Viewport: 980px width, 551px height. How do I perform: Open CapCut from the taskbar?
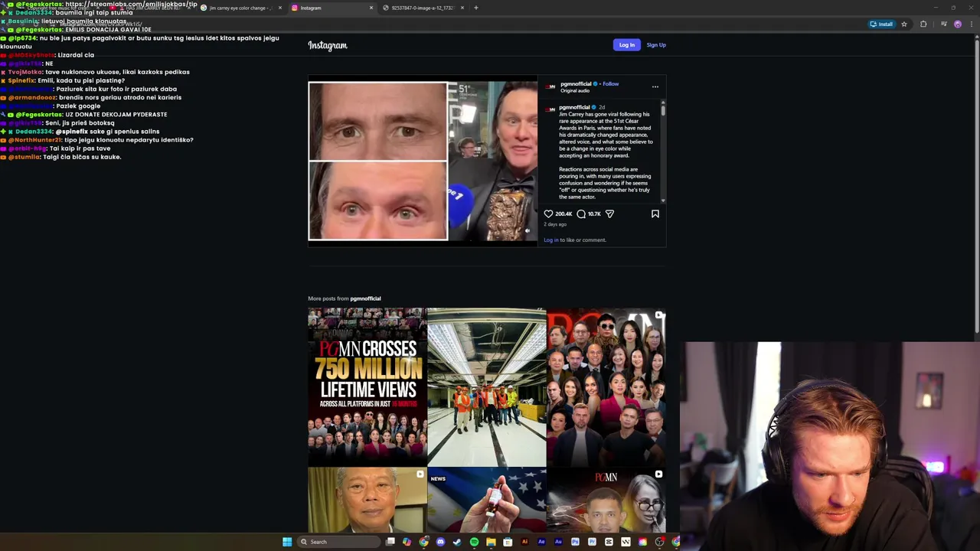click(609, 542)
